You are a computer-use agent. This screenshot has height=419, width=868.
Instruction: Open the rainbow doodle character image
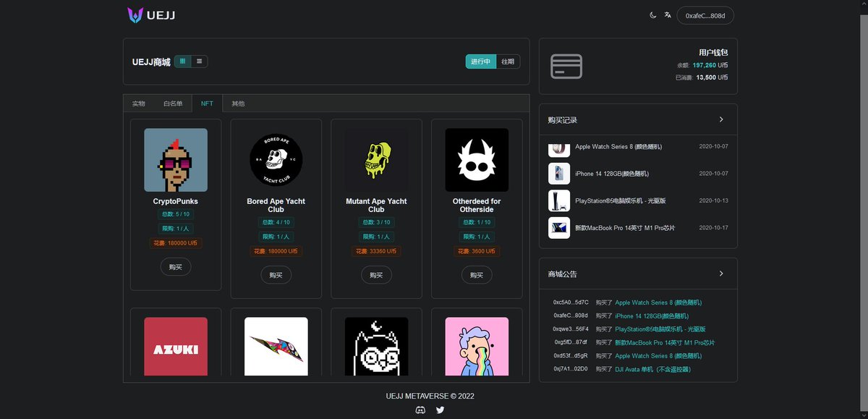point(477,347)
